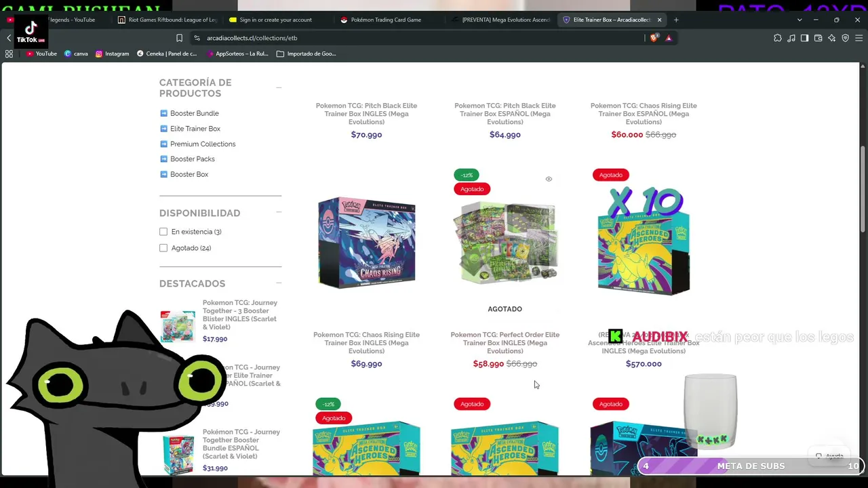This screenshot has width=868, height=488.
Task: Click the Perfect Order box product image
Action: click(505, 242)
